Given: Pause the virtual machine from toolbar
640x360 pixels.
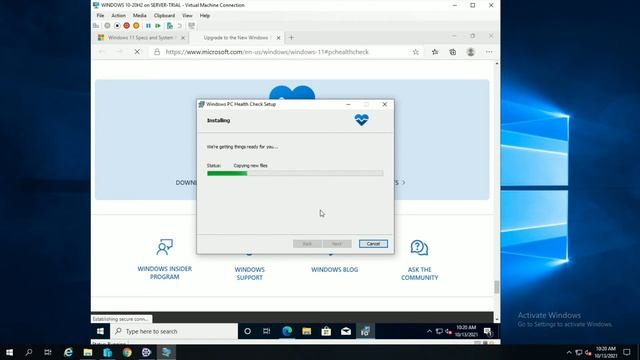Looking at the screenshot, I should pyautogui.click(x=148, y=26).
